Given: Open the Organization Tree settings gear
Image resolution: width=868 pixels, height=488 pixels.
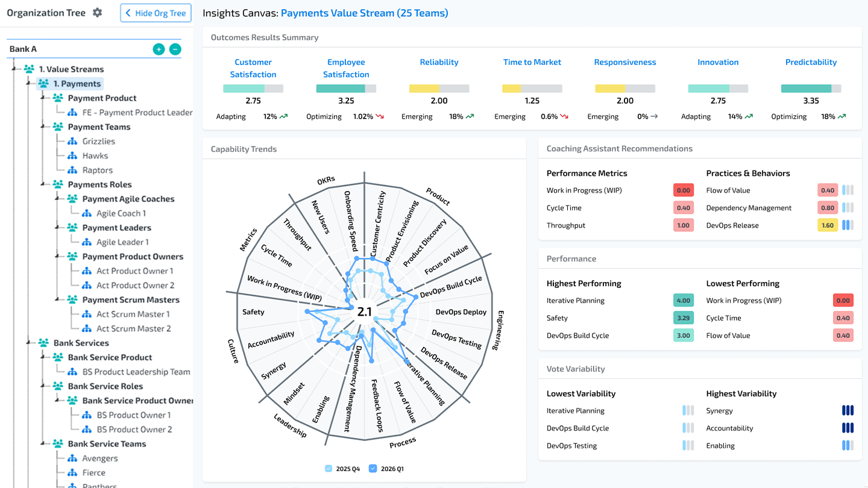Looking at the screenshot, I should [x=98, y=13].
